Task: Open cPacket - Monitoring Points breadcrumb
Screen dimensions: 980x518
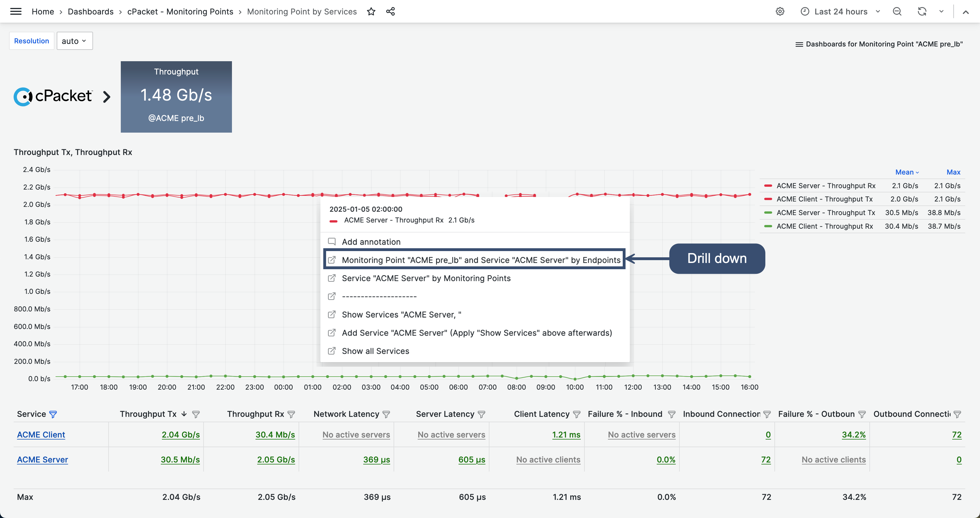Action: (180, 11)
